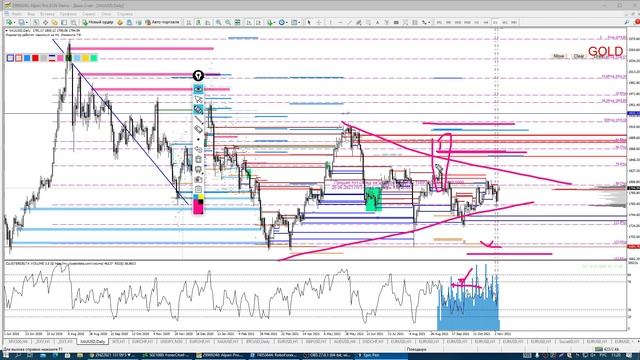Switch to the WTI,H1 chart tab
Image resolution: width=640 pixels, height=360 pixels.
pos(118,341)
